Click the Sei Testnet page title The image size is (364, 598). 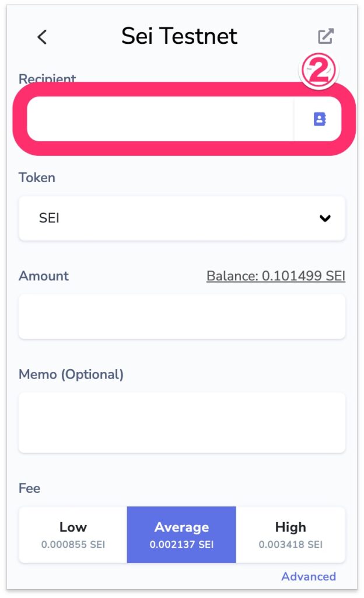(179, 36)
